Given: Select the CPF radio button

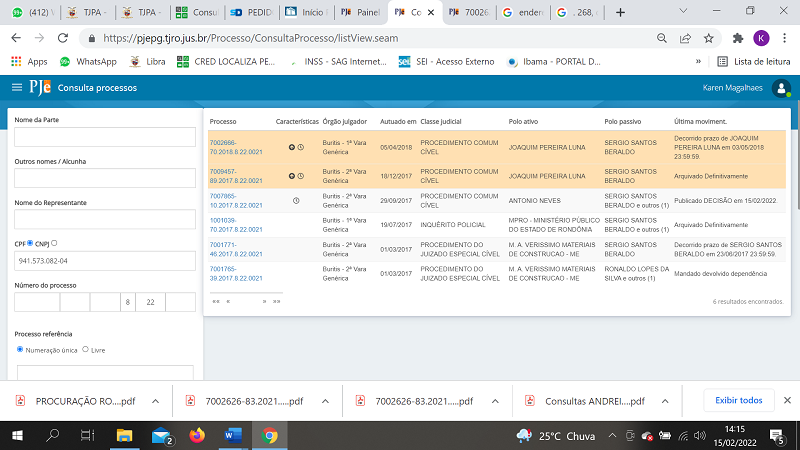Looking at the screenshot, I should [x=30, y=242].
